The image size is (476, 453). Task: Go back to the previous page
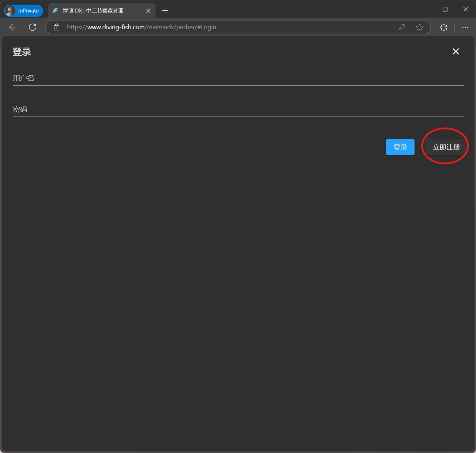tap(13, 27)
